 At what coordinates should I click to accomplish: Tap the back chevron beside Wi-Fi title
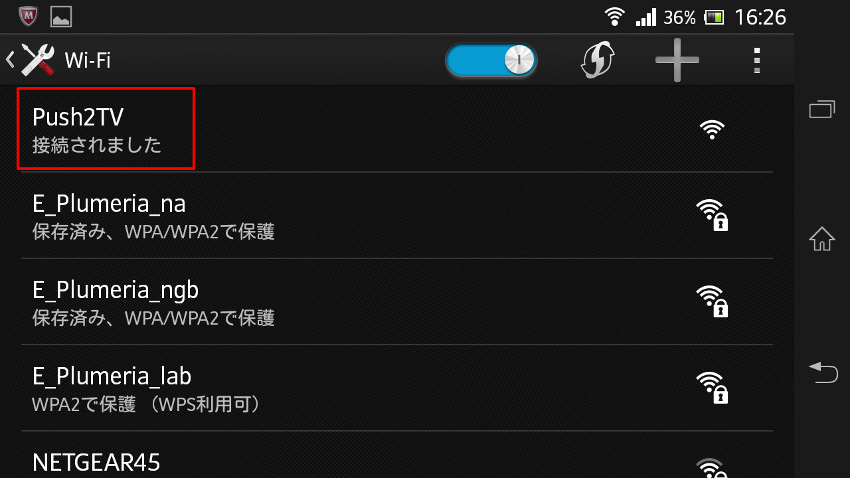(x=10, y=60)
